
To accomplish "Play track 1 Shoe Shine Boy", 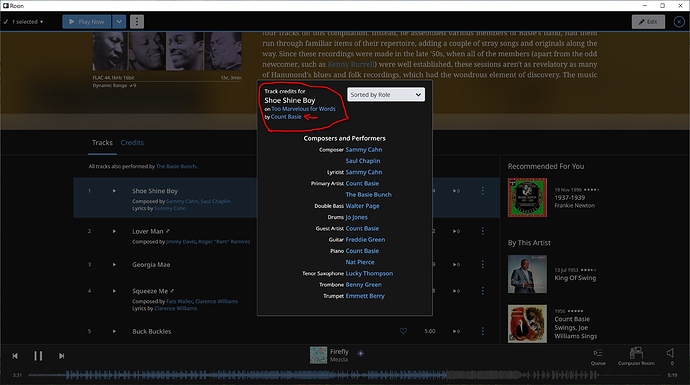I will click(114, 191).
